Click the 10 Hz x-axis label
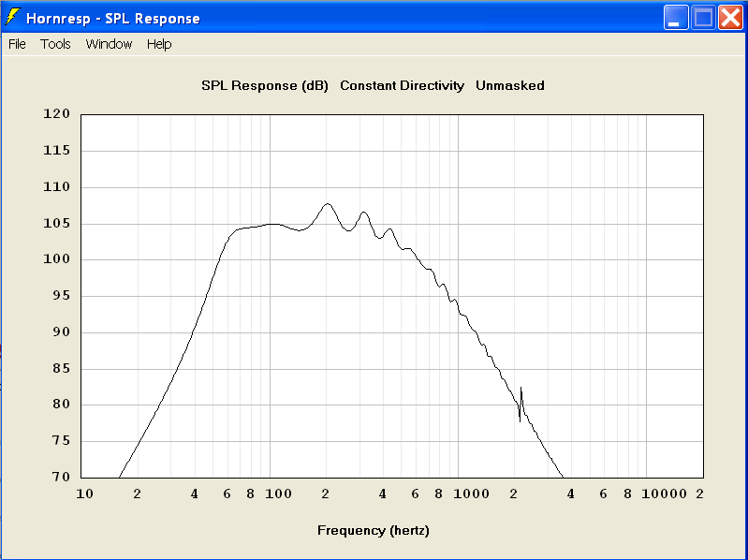The height and width of the screenshot is (560, 748). coord(85,494)
